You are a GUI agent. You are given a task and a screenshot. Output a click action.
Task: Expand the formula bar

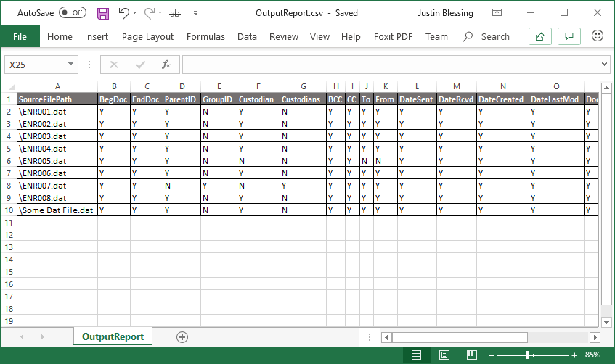coord(605,65)
